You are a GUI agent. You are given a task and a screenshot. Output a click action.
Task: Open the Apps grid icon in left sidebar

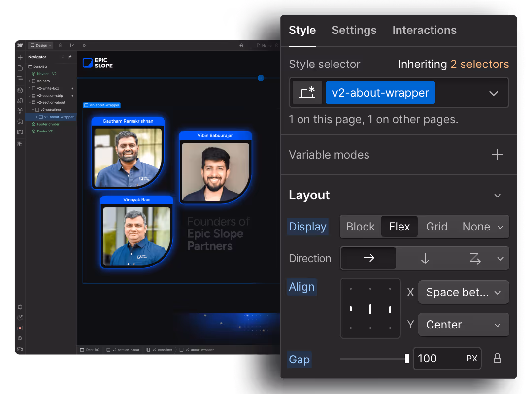pyautogui.click(x=20, y=144)
